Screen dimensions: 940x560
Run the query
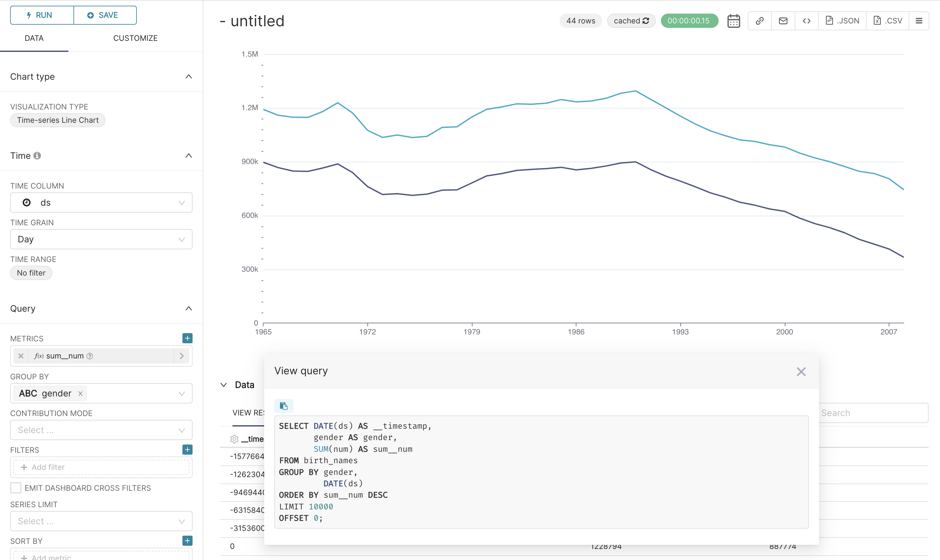(x=41, y=15)
